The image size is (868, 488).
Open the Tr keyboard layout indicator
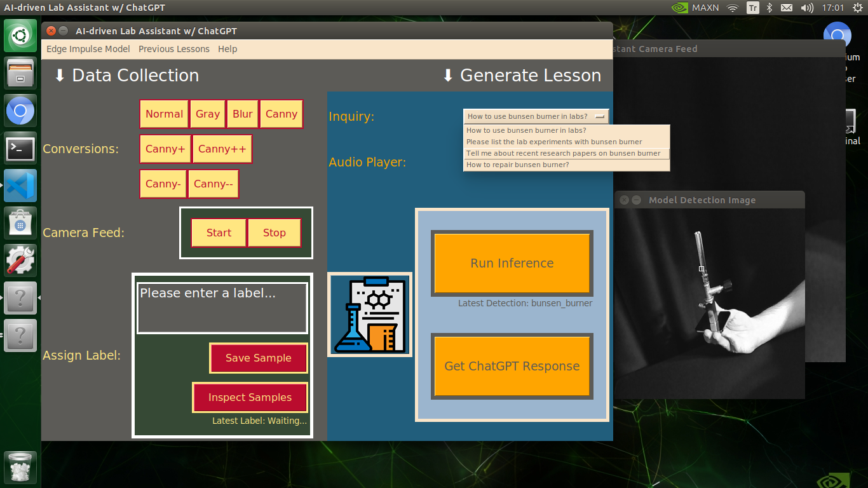click(753, 8)
